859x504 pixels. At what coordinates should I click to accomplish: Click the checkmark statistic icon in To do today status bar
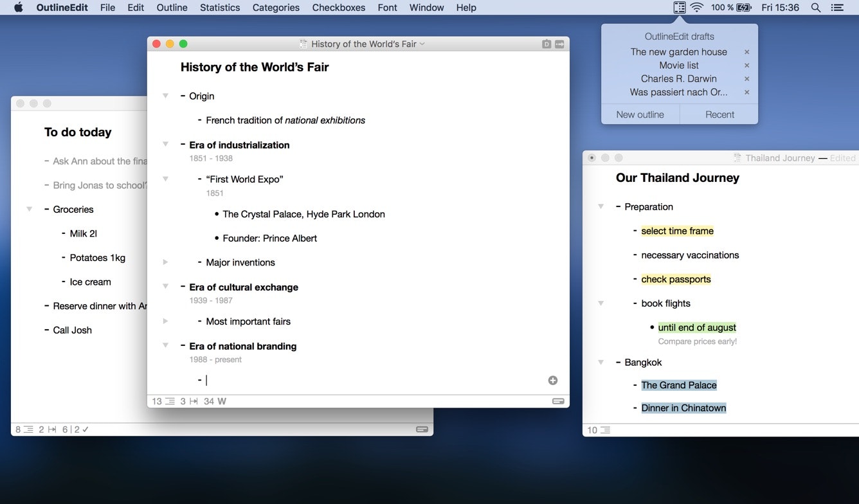pos(86,429)
